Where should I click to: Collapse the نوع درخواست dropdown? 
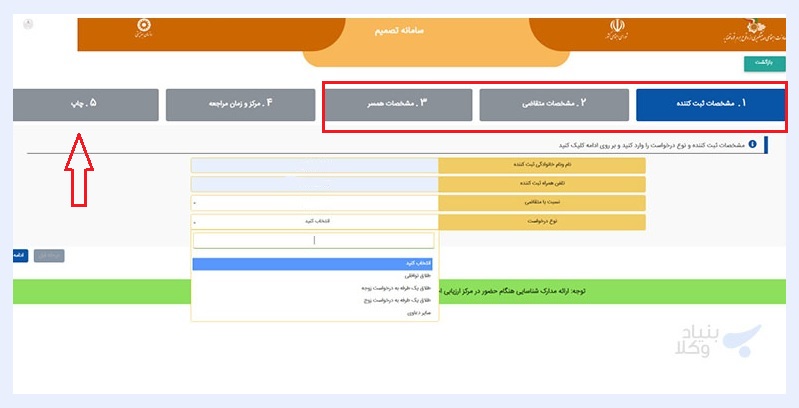click(x=315, y=222)
